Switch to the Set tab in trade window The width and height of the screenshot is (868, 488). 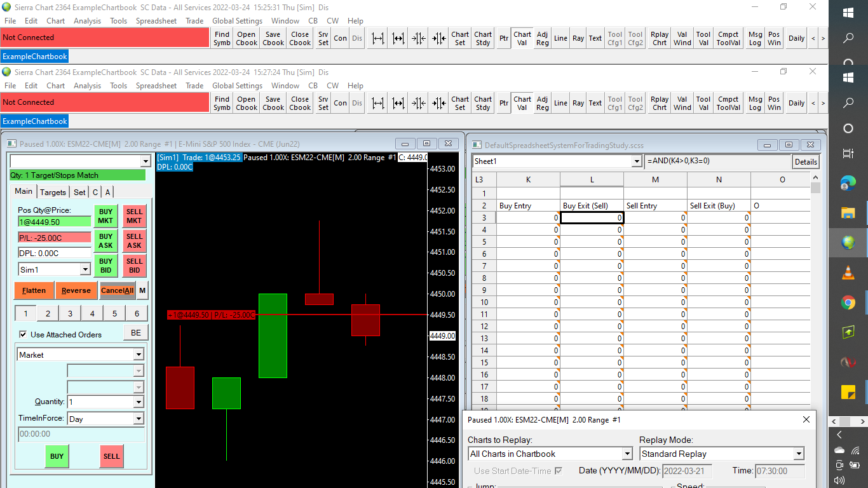click(79, 192)
